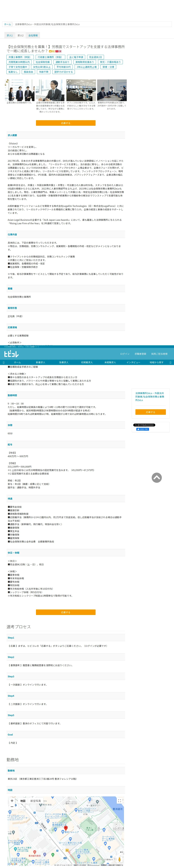
Task: Click the Facebook like button
Action: pos(143,429)
